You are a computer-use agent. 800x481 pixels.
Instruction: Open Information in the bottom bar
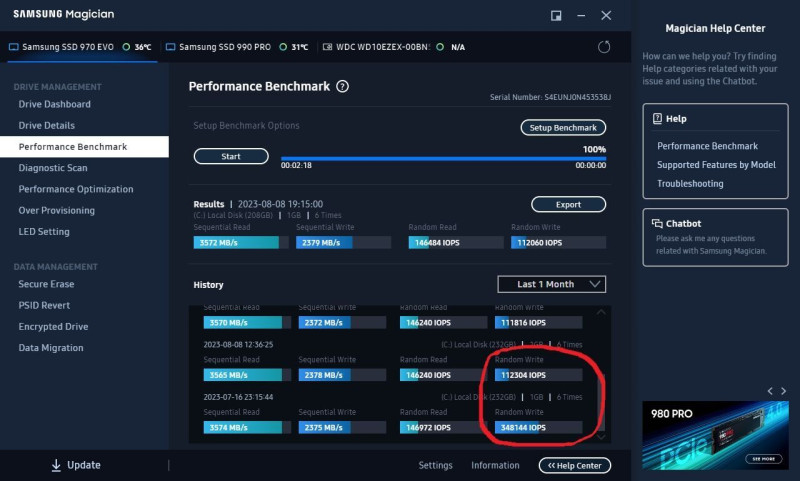coord(495,465)
